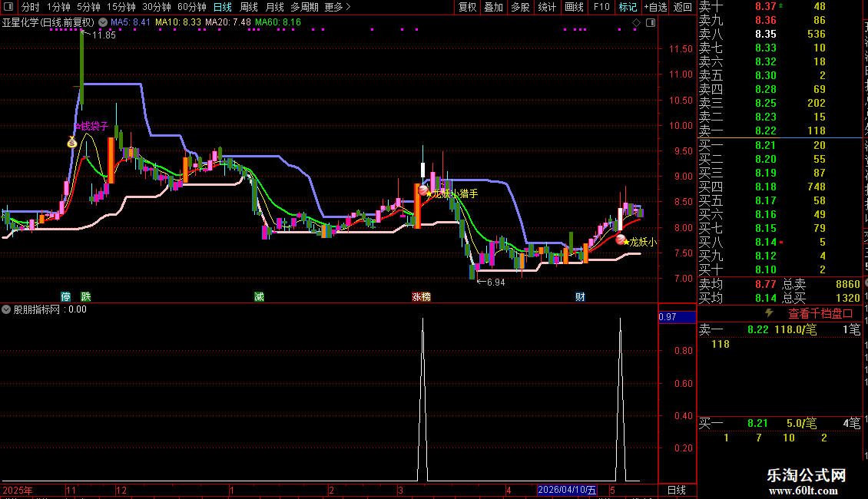
Task: Select the 15分钟 timeframe tab
Action: pos(121,7)
